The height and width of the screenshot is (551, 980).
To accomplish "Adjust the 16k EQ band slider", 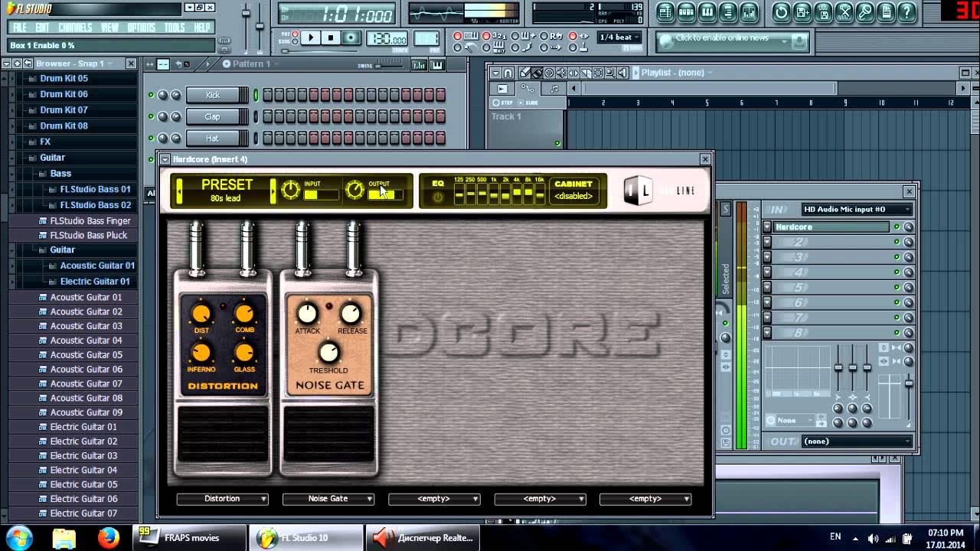I will point(540,194).
